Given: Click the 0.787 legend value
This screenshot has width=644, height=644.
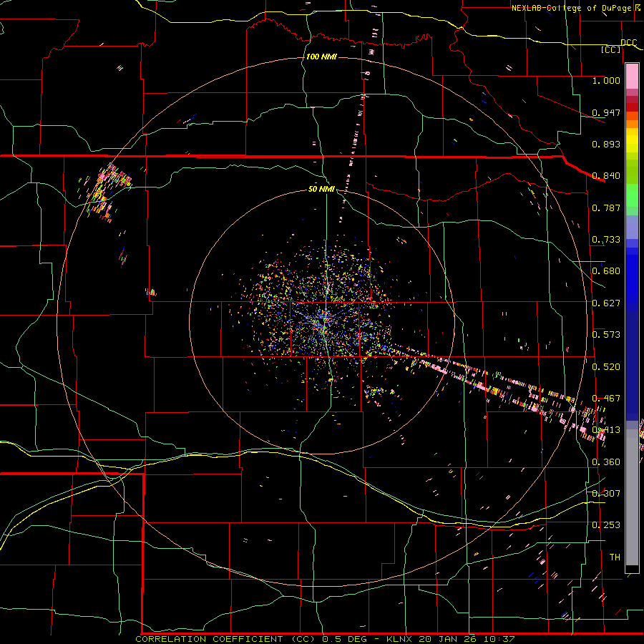Looking at the screenshot, I should [606, 208].
